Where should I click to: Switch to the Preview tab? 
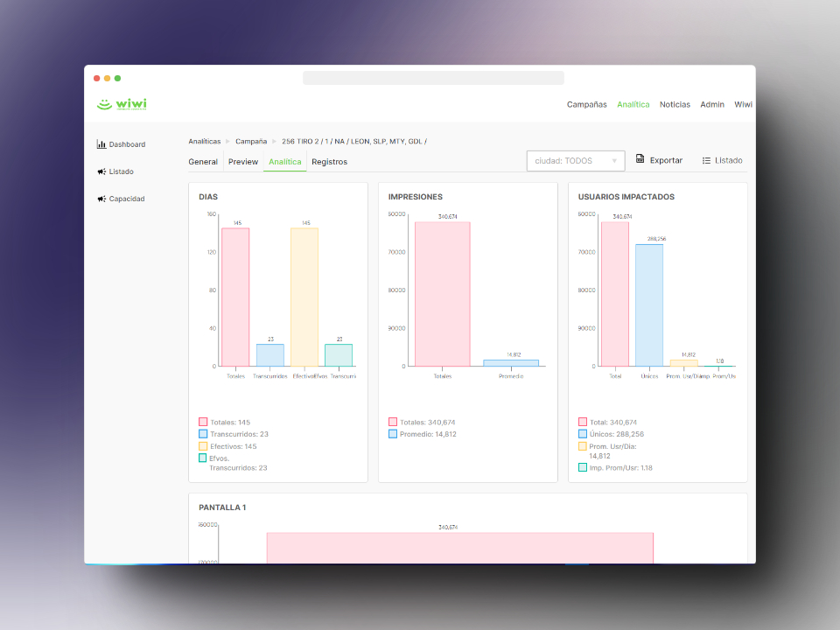click(x=243, y=162)
